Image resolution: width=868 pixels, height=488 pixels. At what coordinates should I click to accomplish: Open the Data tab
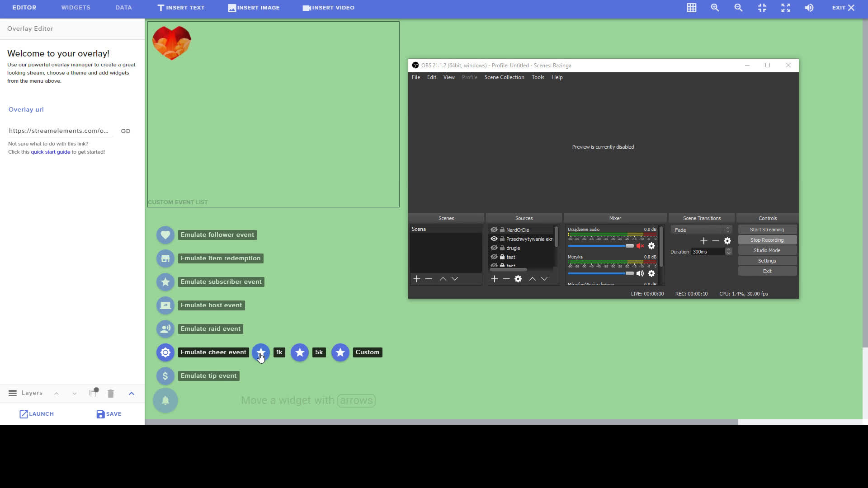(123, 8)
